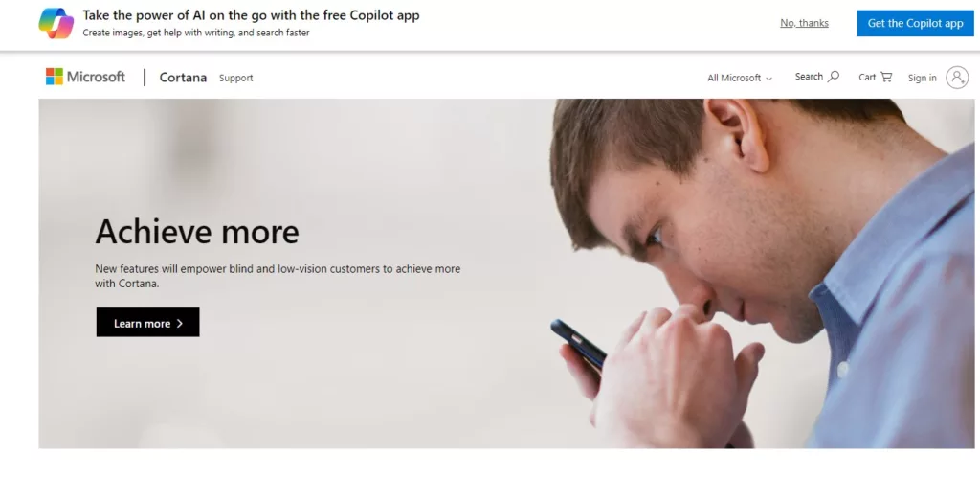The image size is (980, 478).
Task: Click the Search text label
Action: [809, 77]
